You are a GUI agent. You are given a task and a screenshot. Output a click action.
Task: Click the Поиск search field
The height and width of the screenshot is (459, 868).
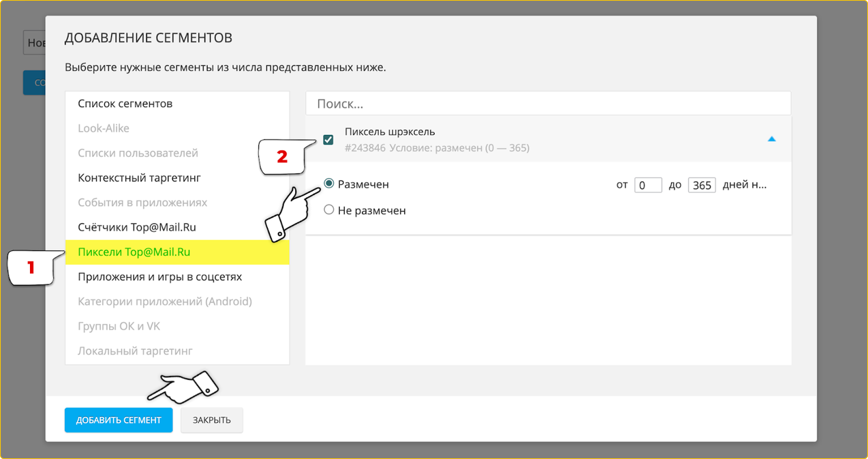coord(548,104)
